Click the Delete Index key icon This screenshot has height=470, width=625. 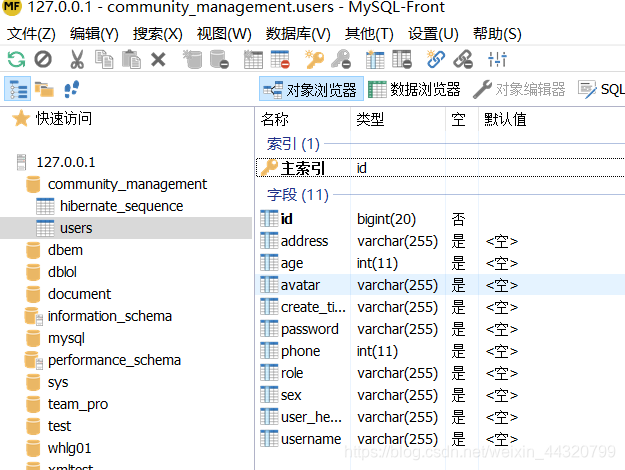(341, 60)
